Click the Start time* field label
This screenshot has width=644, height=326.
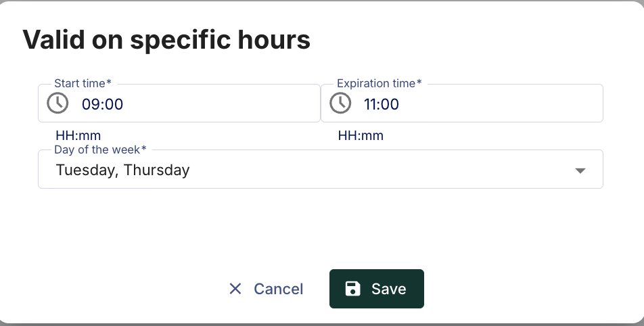83,83
